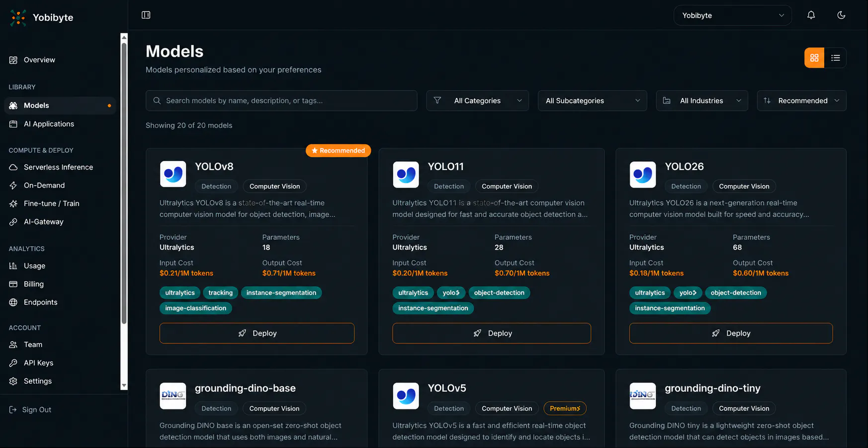Open the grounding-dino-base title

[245, 388]
